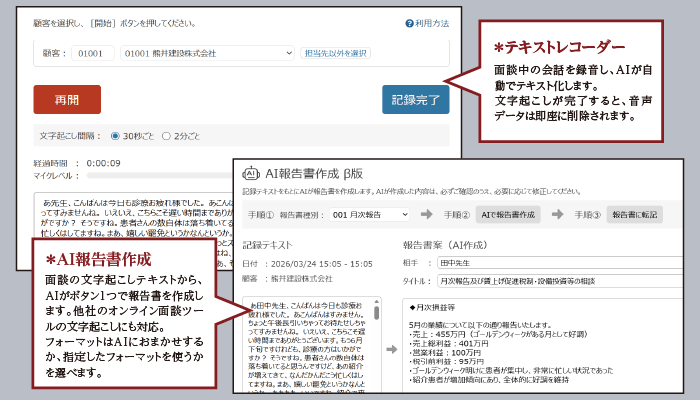Click the タイトル field 月次報告及び賃上げ促進税制
The height and width of the screenshot is (400, 700).
point(560,281)
